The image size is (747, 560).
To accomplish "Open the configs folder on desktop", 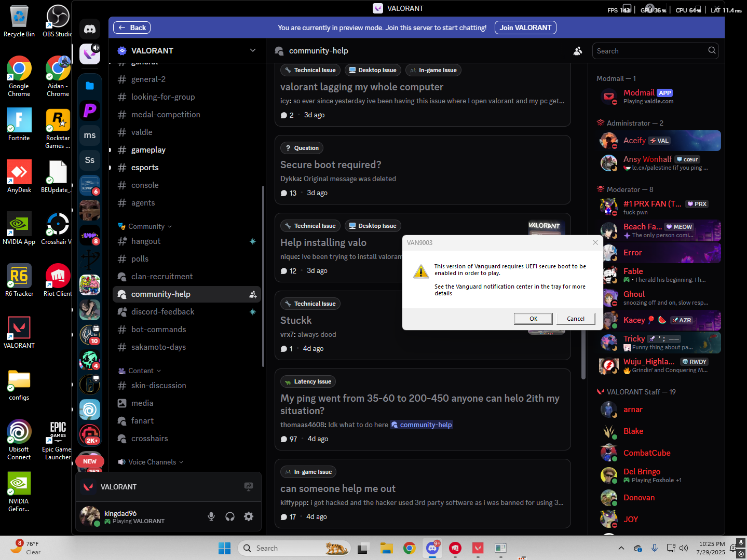I will point(19,385).
